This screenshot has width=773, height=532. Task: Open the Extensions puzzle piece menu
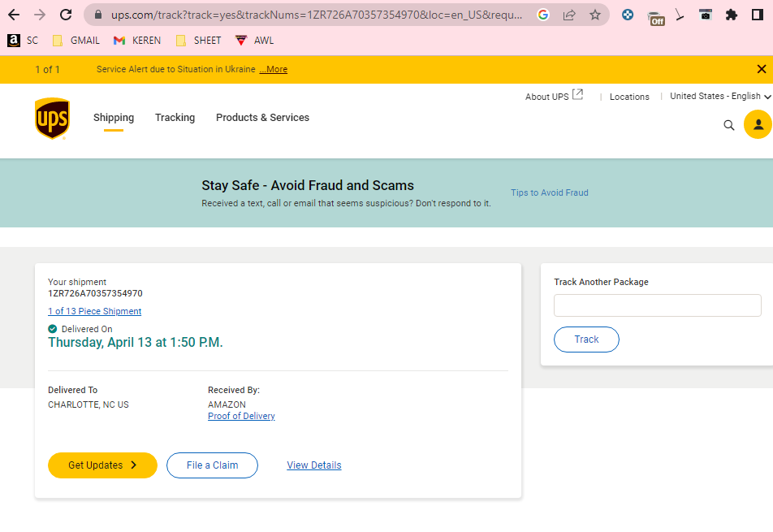(x=731, y=15)
